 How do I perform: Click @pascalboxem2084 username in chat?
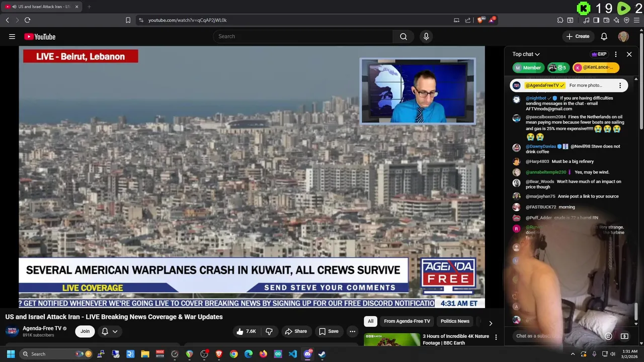click(545, 117)
